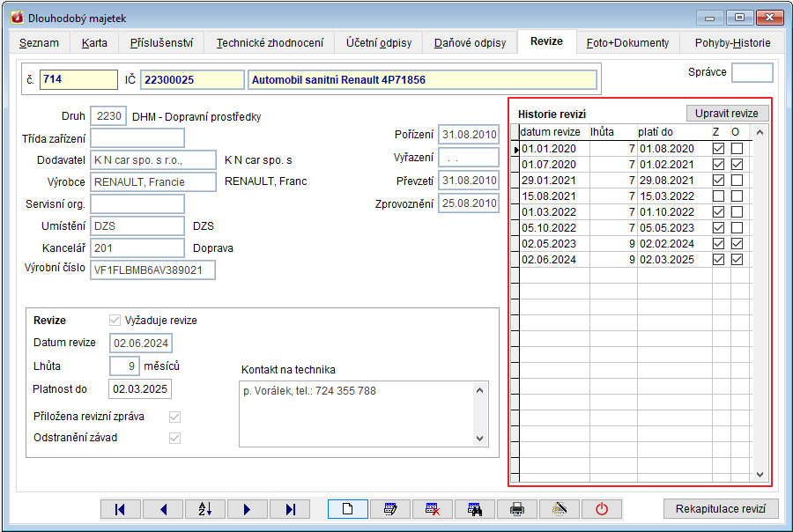The image size is (793, 532).
Task: Click the Správce input field
Action: click(x=752, y=72)
